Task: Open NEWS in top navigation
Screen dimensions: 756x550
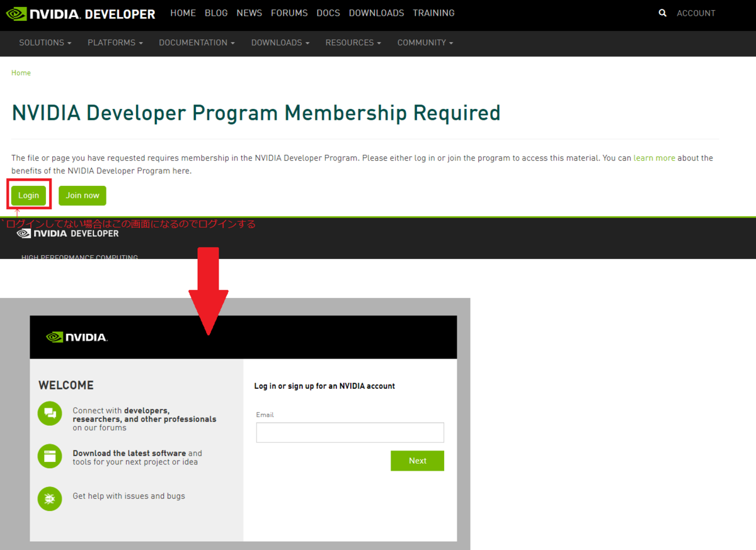Action: tap(249, 13)
